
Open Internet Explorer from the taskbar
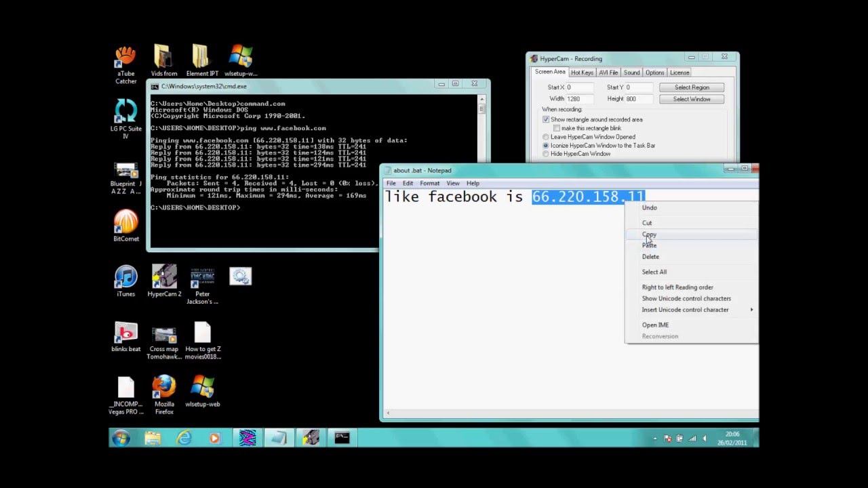[x=184, y=439]
